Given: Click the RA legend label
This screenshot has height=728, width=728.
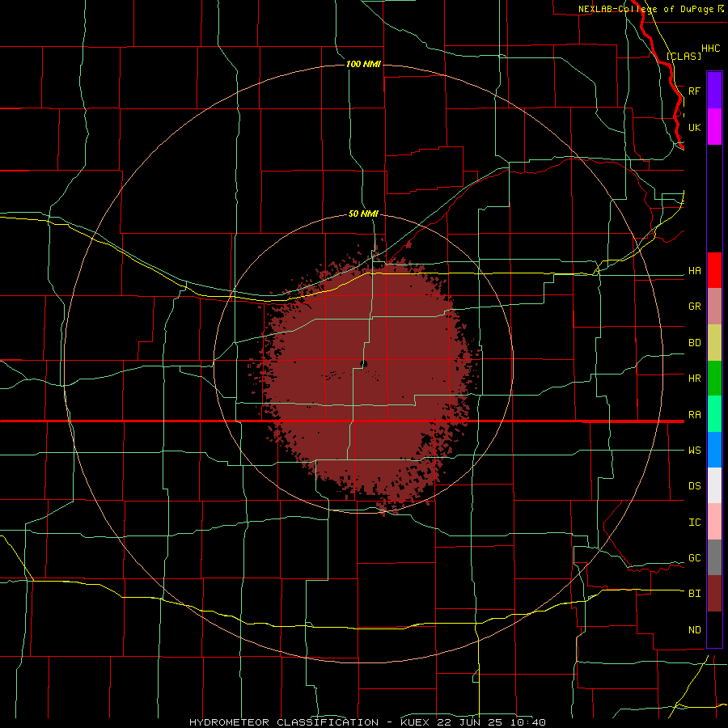Looking at the screenshot, I should pyautogui.click(x=694, y=415).
